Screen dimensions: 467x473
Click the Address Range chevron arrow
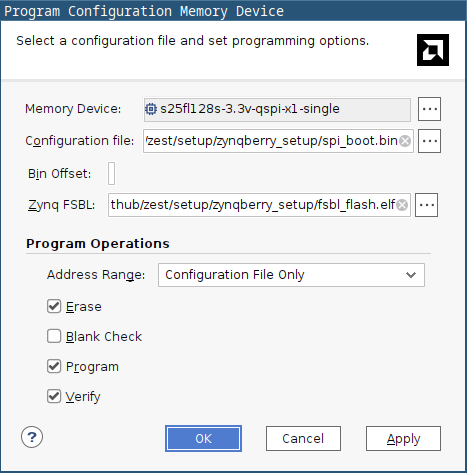[x=411, y=275]
